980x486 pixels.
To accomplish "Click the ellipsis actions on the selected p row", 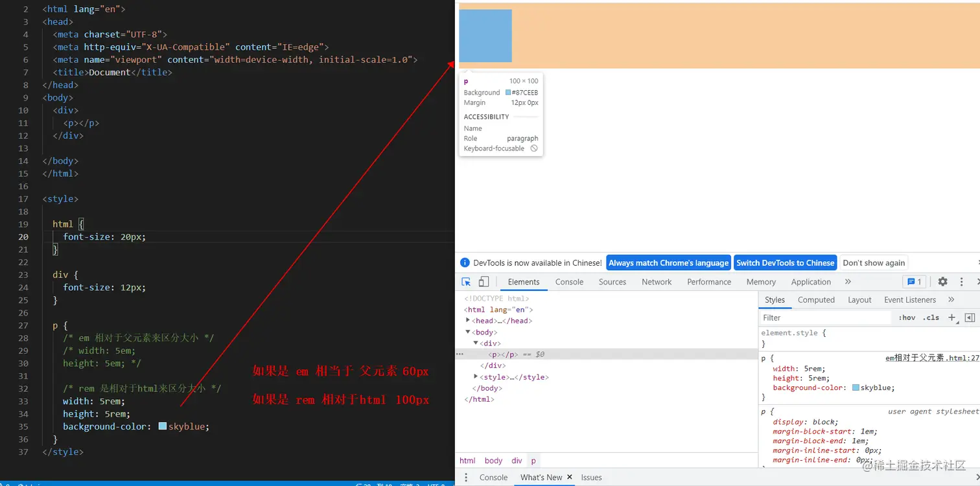I will (x=460, y=354).
